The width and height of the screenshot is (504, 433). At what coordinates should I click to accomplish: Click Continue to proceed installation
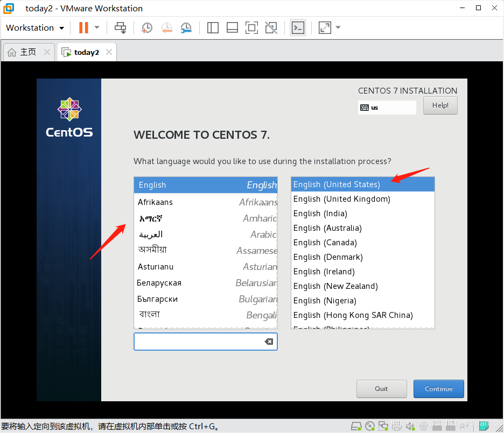tap(439, 389)
